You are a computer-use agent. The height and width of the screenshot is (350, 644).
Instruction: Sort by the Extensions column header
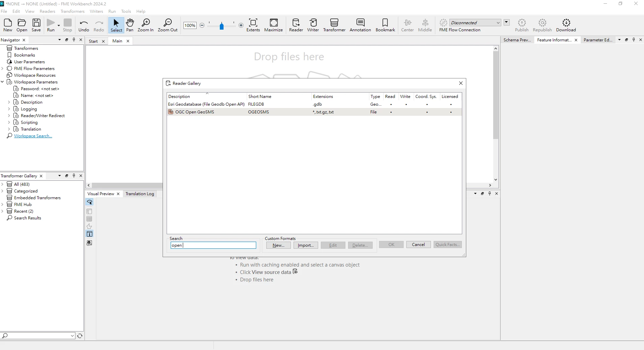pos(340,96)
